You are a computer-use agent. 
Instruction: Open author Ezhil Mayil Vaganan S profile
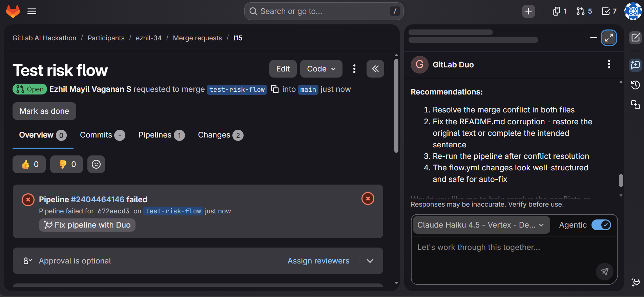tap(90, 89)
